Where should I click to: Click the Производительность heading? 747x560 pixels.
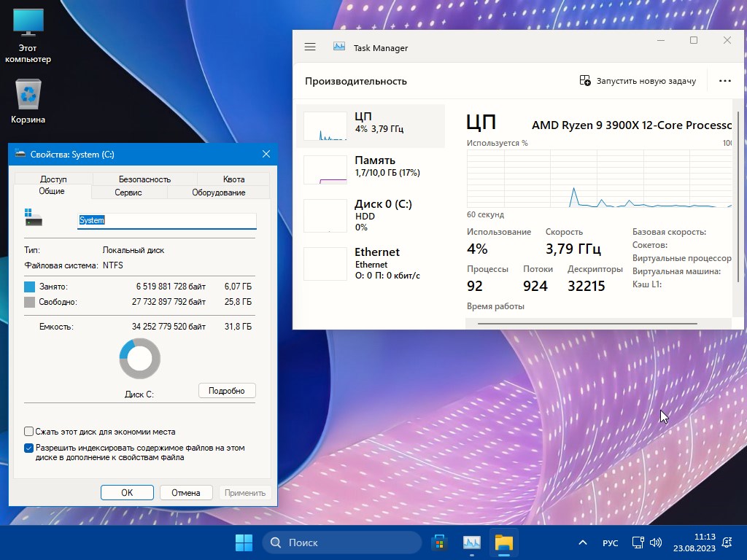tap(356, 81)
